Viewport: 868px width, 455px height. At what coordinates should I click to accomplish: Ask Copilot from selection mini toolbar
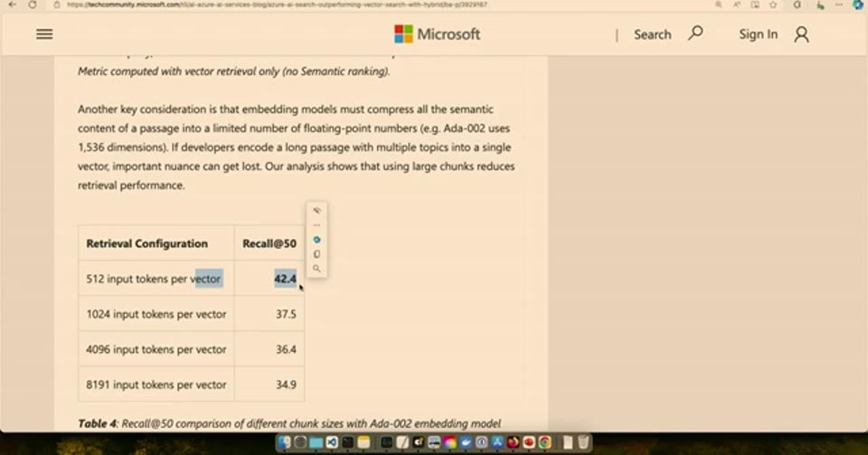316,240
